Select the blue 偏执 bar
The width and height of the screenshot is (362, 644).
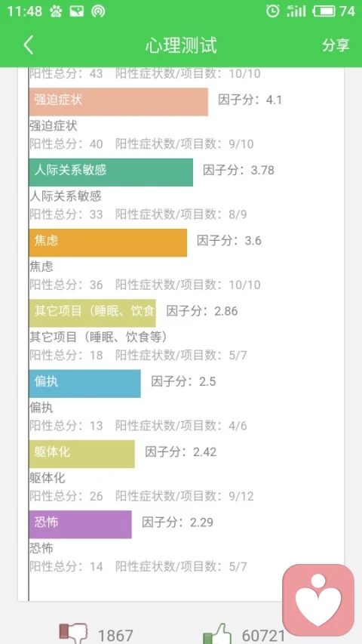[85, 384]
